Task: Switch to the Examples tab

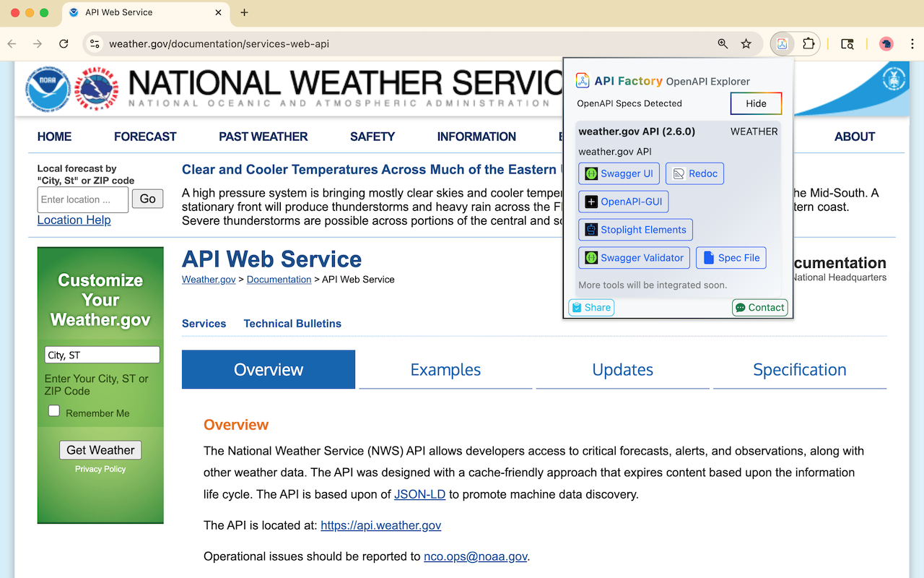Action: (x=445, y=369)
